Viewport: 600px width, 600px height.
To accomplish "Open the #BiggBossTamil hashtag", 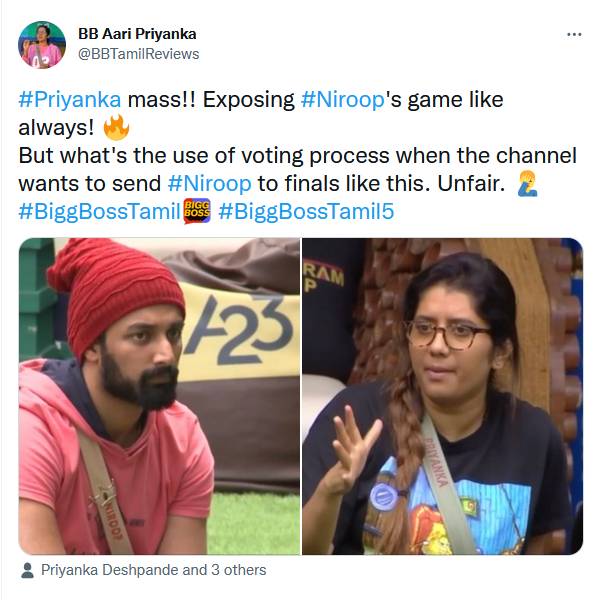I will [x=99, y=211].
